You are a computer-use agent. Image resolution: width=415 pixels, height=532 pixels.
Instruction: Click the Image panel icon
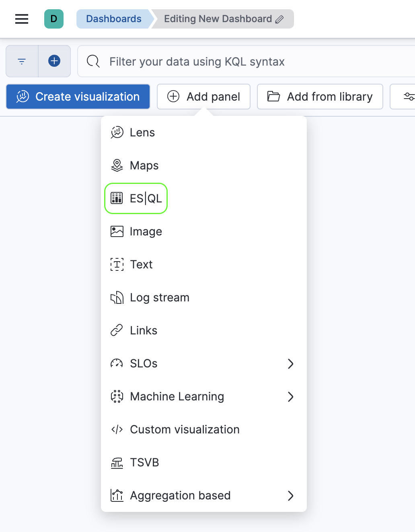pos(117,231)
